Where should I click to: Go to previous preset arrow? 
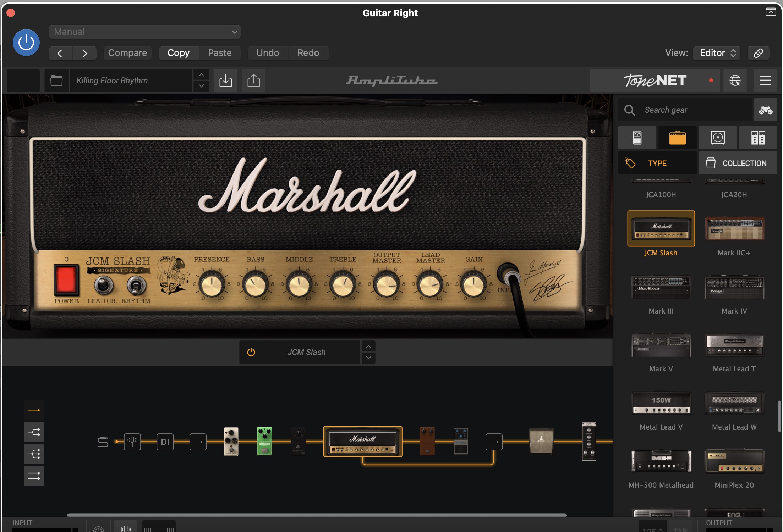(60, 53)
